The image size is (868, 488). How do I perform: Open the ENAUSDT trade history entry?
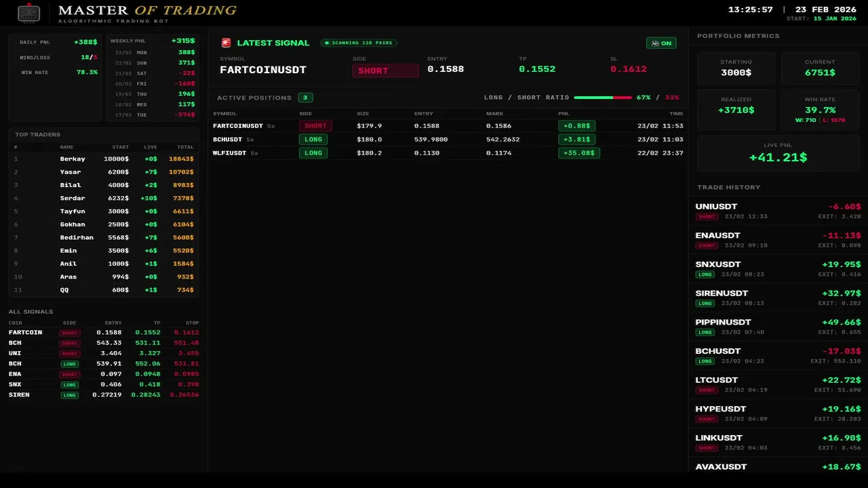click(778, 240)
